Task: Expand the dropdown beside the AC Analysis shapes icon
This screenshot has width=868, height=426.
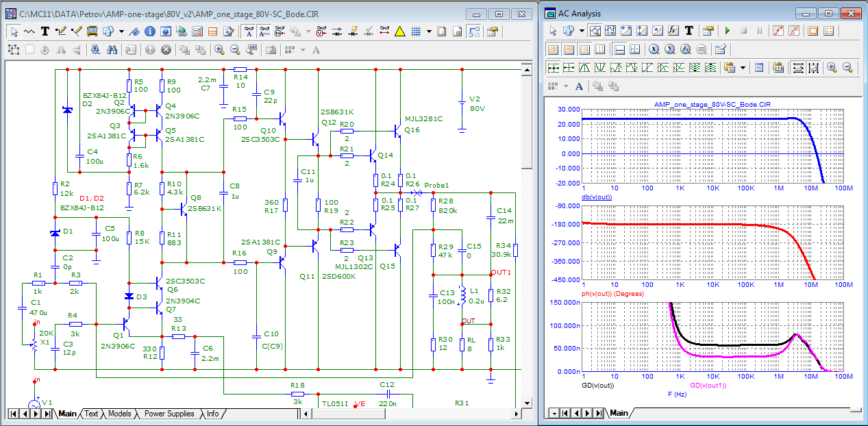Action: (x=582, y=31)
